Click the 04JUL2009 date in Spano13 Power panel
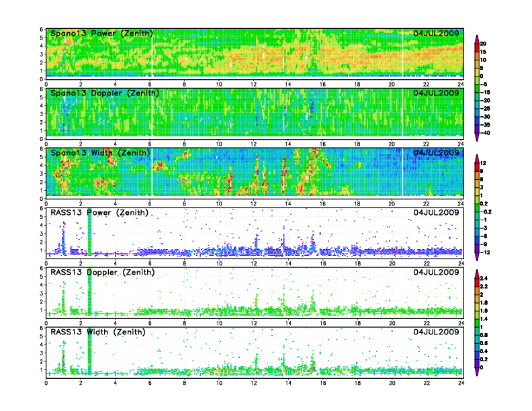The image size is (532, 411). (x=436, y=33)
